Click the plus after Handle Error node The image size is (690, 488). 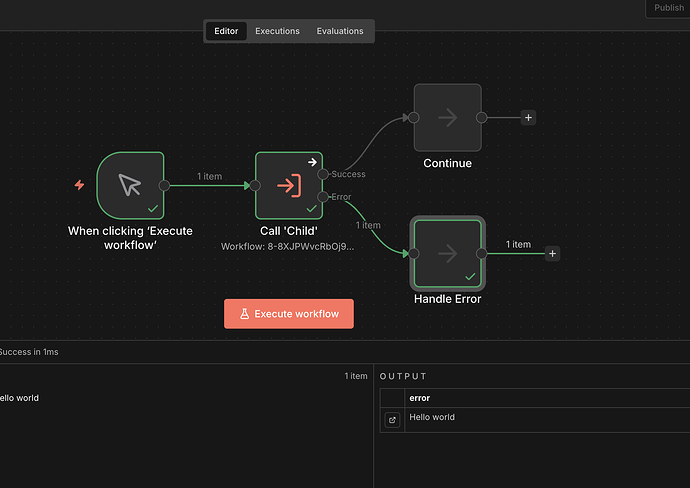552,254
